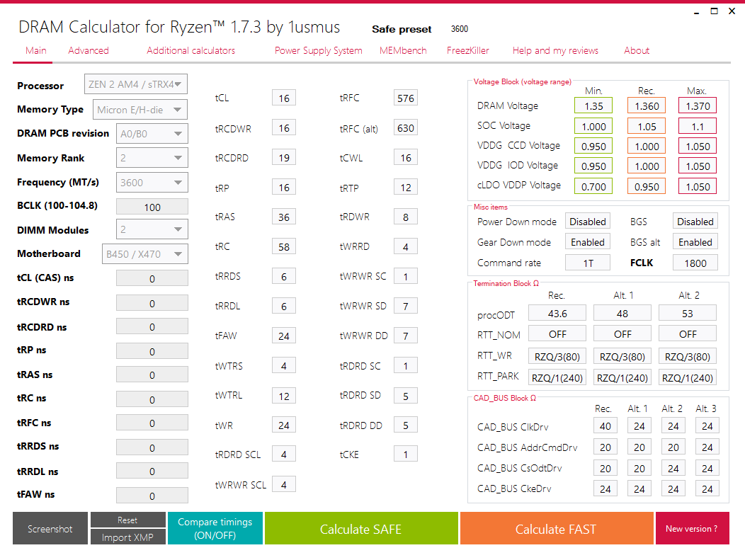This screenshot has height=560, width=745.
Task: Click the tCL (CAS) ns field
Action: pos(152,278)
